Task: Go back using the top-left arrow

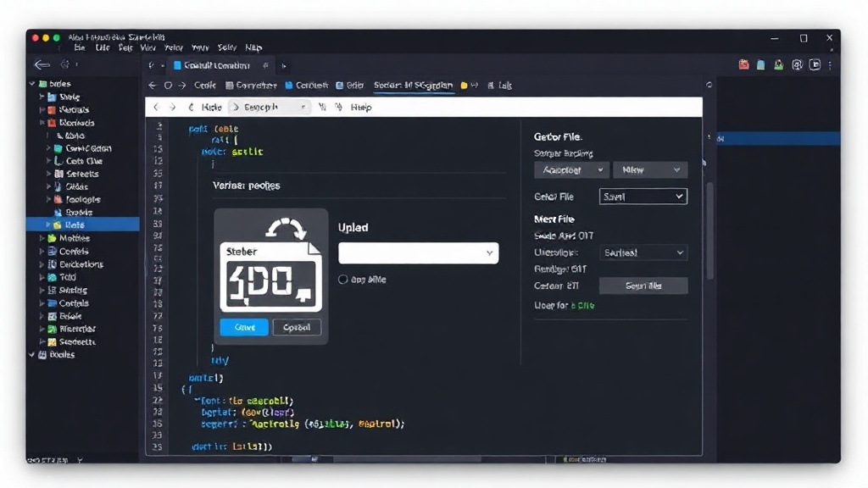Action: pos(42,64)
